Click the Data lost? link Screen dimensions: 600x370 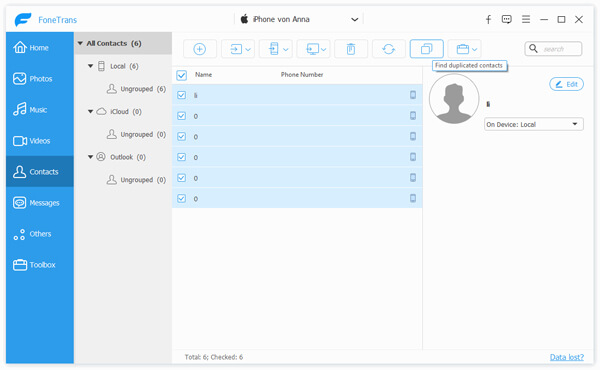[567, 357]
